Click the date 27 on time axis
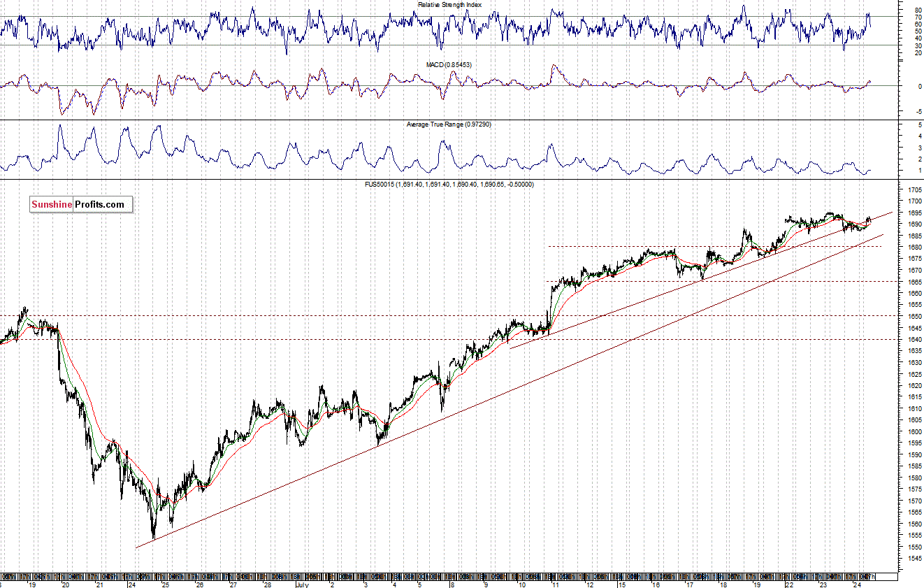 pyautogui.click(x=232, y=584)
